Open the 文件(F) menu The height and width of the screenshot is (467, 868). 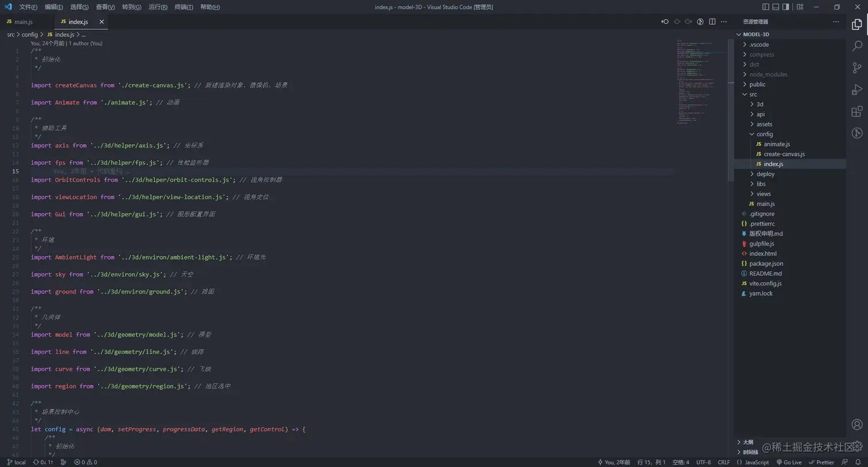point(28,7)
